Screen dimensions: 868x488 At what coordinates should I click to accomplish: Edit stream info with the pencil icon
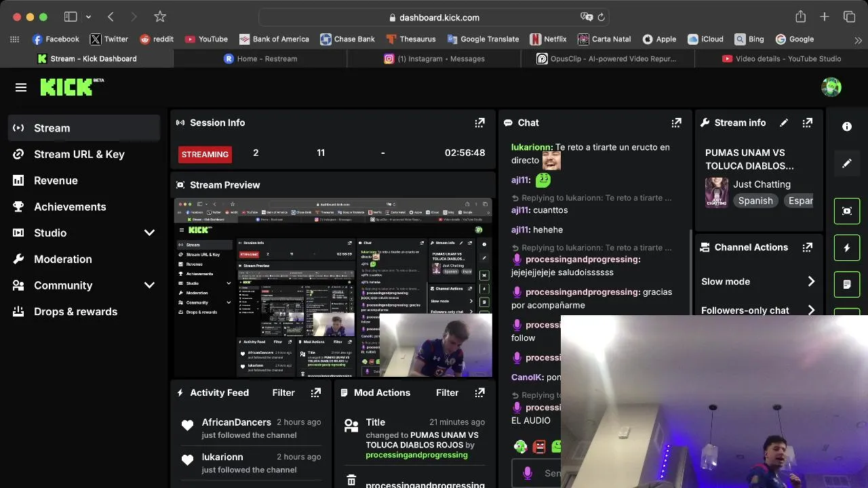[x=784, y=123]
